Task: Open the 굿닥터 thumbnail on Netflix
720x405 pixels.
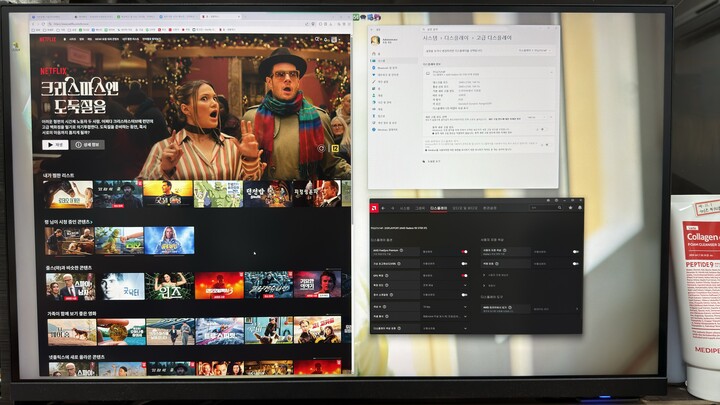Action: point(121,286)
